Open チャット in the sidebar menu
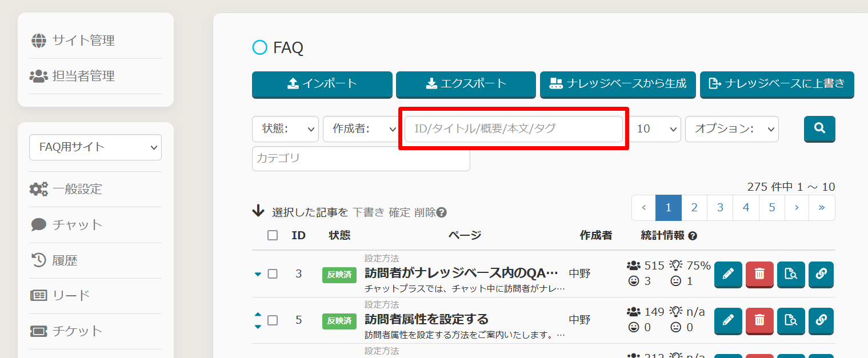Image resolution: width=868 pixels, height=358 pixels. 77,225
